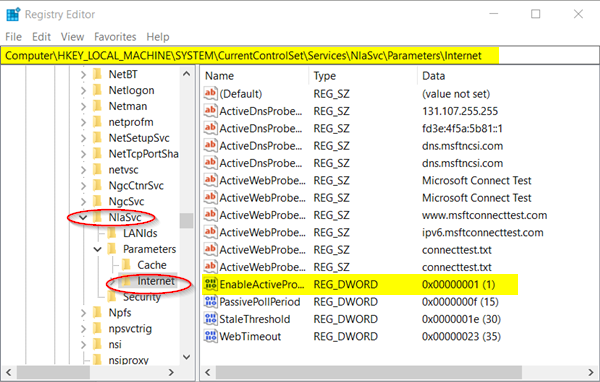
Task: Click the WebTimeout DWORD icon
Action: (x=210, y=336)
